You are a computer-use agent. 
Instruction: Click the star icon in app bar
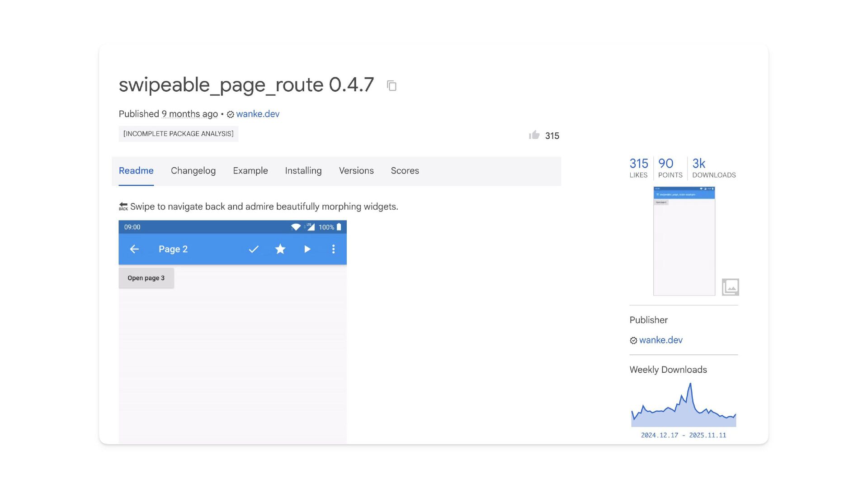[x=280, y=249]
